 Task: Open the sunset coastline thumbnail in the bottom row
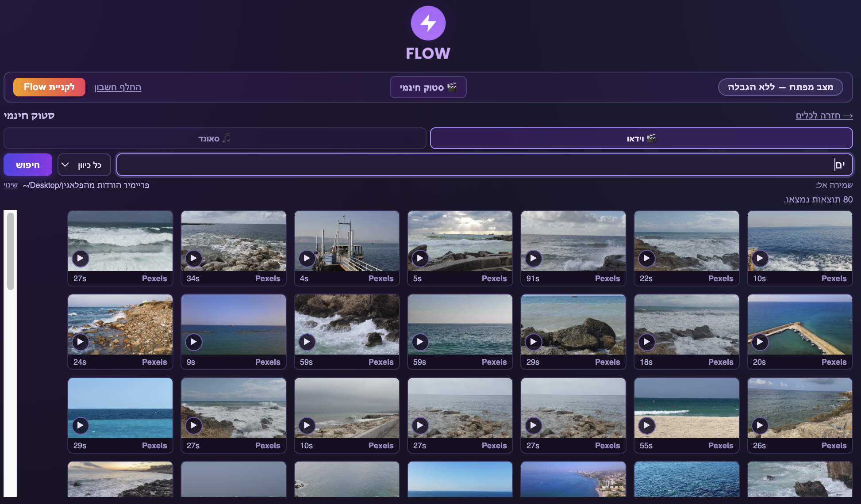tap(120, 479)
